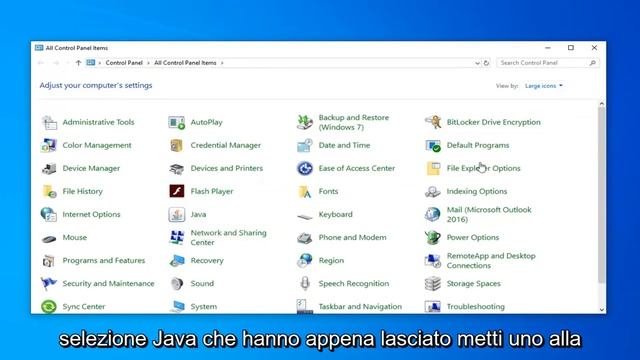The image size is (640, 360).
Task: Open the Mouse icon
Action: click(x=49, y=238)
